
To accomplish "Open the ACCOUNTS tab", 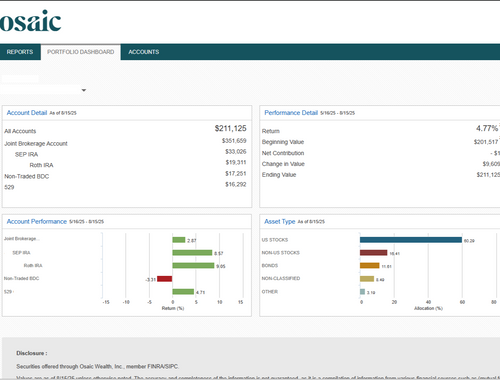I will coord(144,52).
